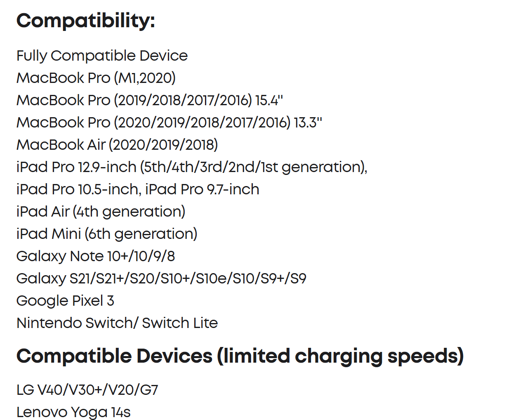Select the iPad Air (4th generation) line
Image resolution: width=532 pixels, height=420 pixels.
coord(101,212)
